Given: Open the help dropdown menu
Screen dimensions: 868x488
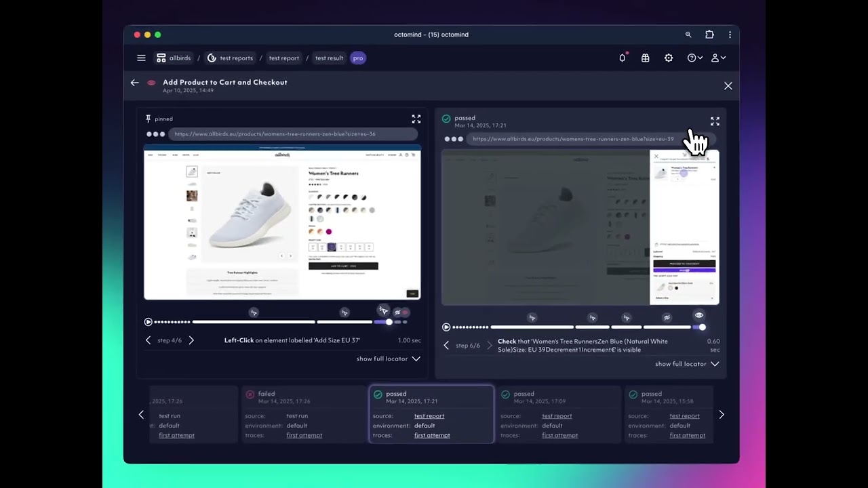Looking at the screenshot, I should (695, 58).
